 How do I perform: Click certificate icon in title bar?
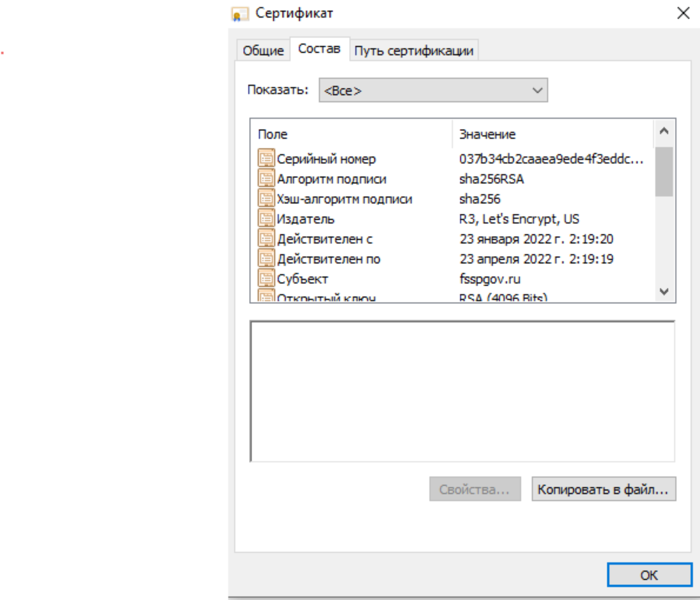(240, 14)
